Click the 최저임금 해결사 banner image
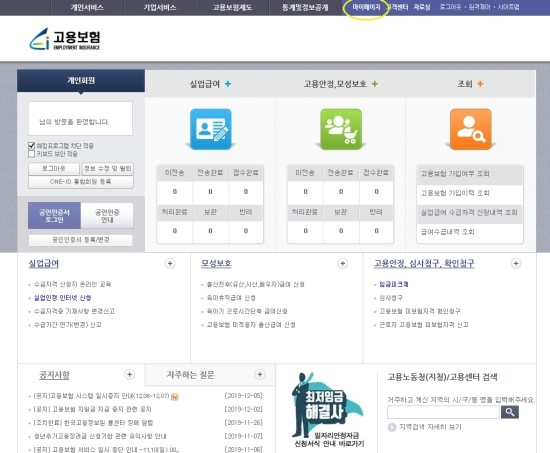 [328, 410]
